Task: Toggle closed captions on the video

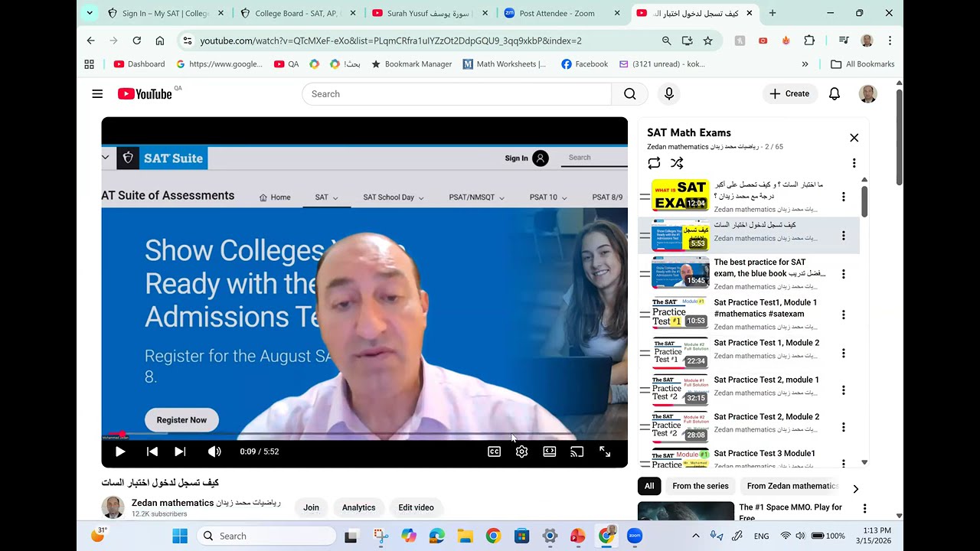Action: point(495,452)
